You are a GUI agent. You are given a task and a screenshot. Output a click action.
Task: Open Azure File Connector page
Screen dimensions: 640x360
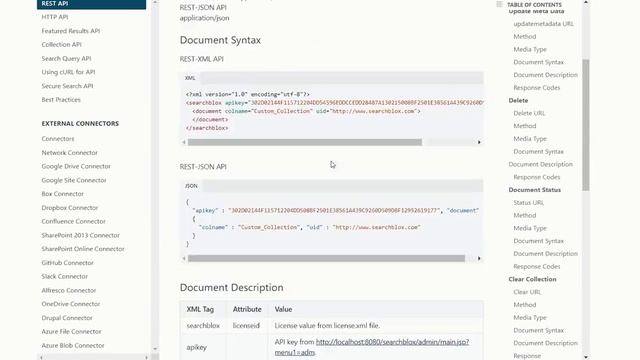(x=71, y=331)
